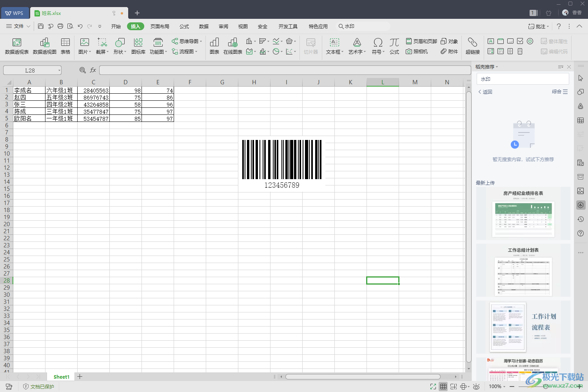Insert a pivot table (数据透视表)

(x=16, y=46)
